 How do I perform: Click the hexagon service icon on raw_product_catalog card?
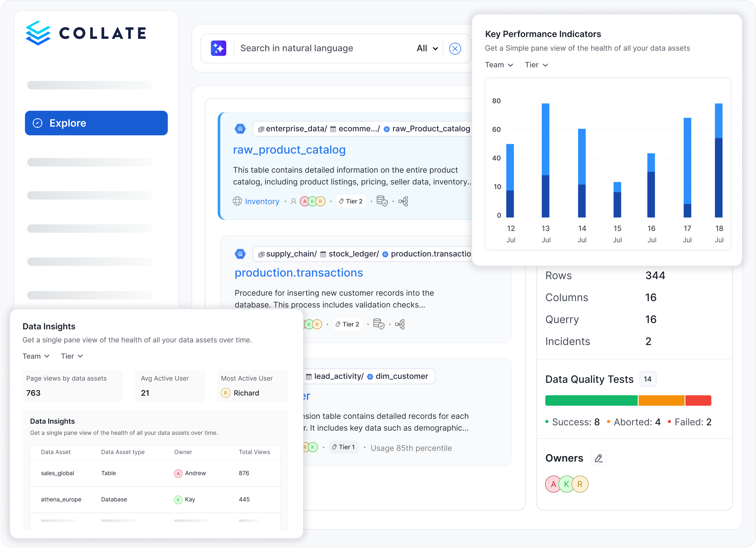[x=240, y=129]
